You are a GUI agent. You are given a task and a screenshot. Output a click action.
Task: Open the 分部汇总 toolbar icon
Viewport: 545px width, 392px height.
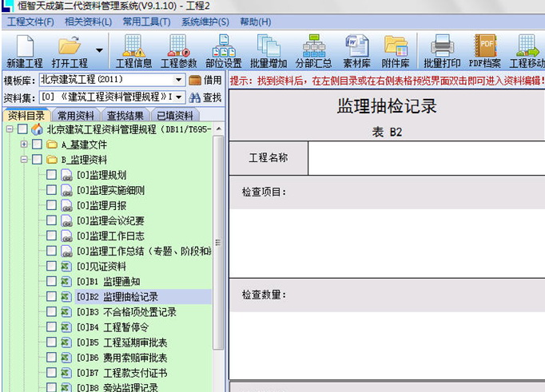(x=313, y=46)
